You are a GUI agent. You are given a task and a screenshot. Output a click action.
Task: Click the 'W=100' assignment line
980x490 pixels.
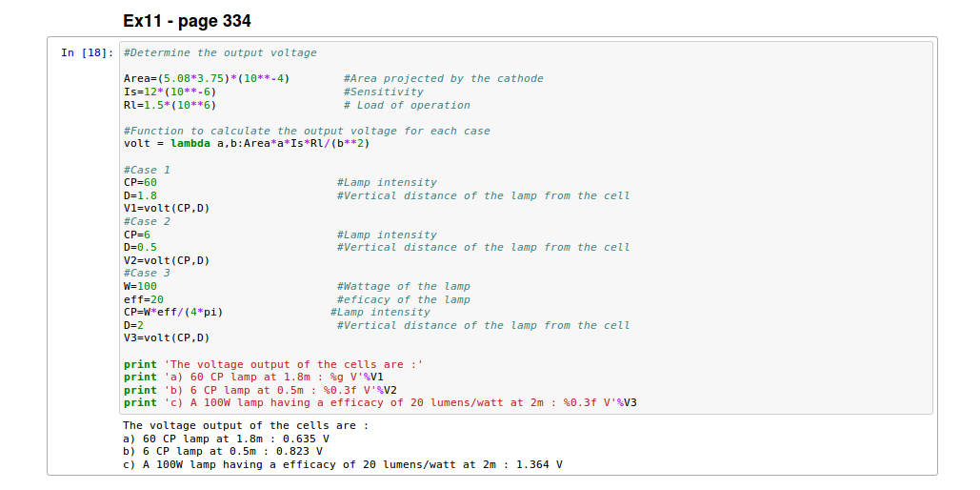(141, 286)
